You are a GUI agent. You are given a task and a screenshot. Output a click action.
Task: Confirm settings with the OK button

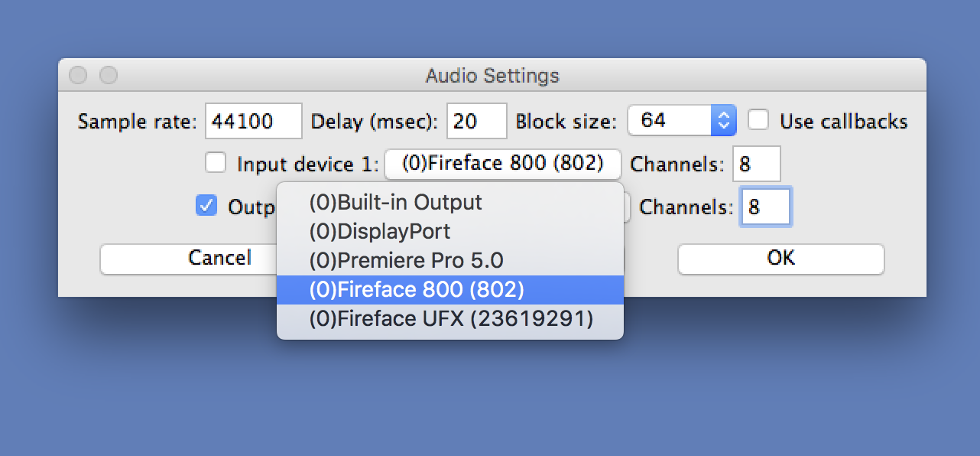click(780, 259)
